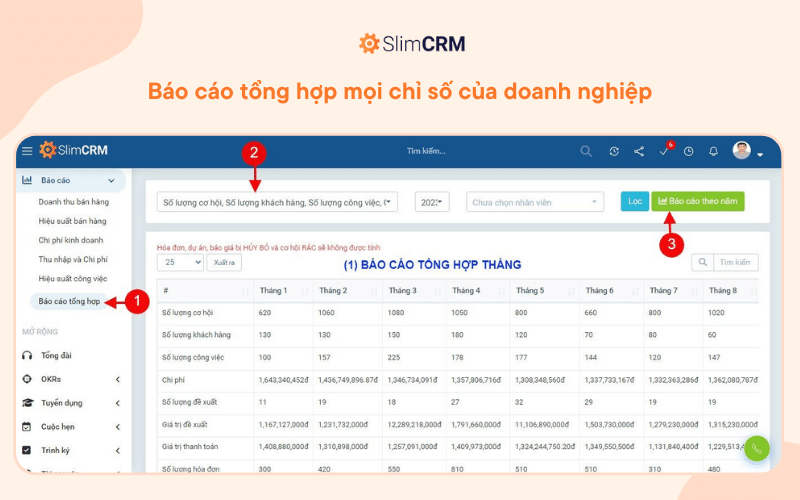This screenshot has width=800, height=500.
Task: Select the Số lượng cơ hội row label
Action: [x=187, y=313]
